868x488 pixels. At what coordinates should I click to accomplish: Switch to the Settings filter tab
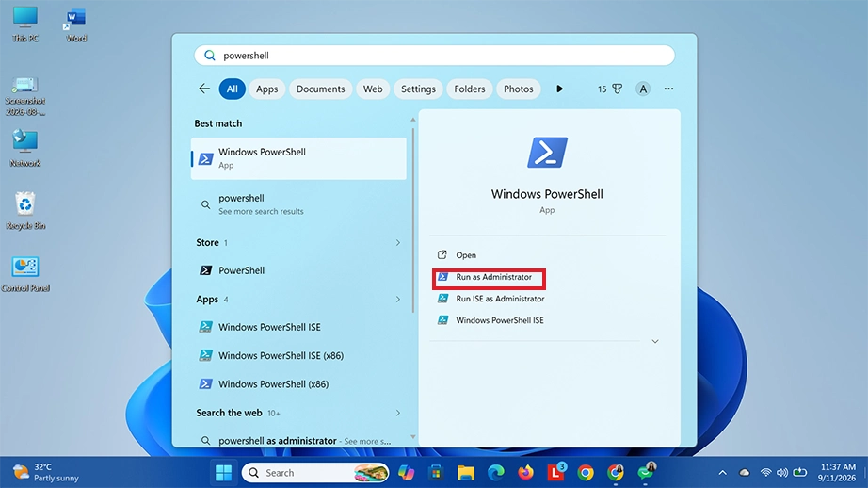[x=418, y=89]
